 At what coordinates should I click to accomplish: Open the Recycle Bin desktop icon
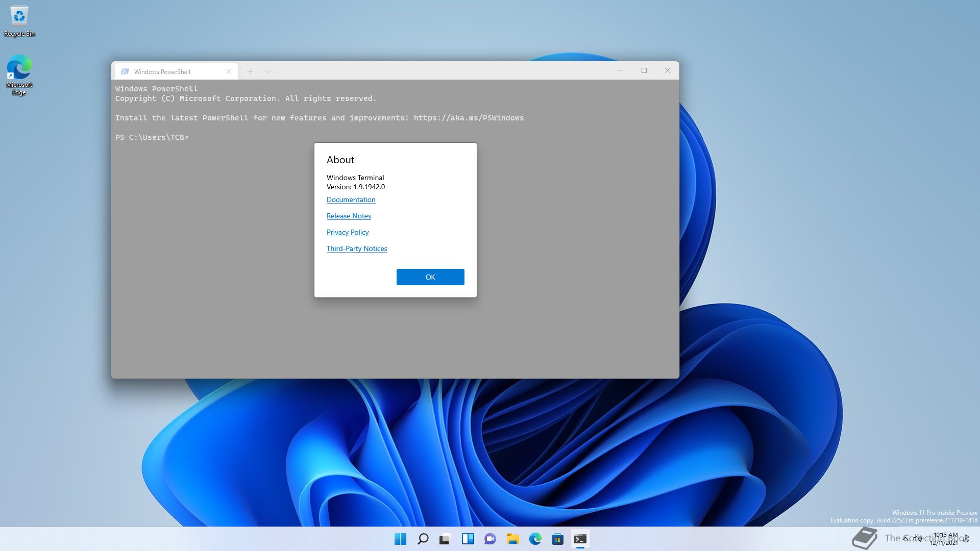19,21
